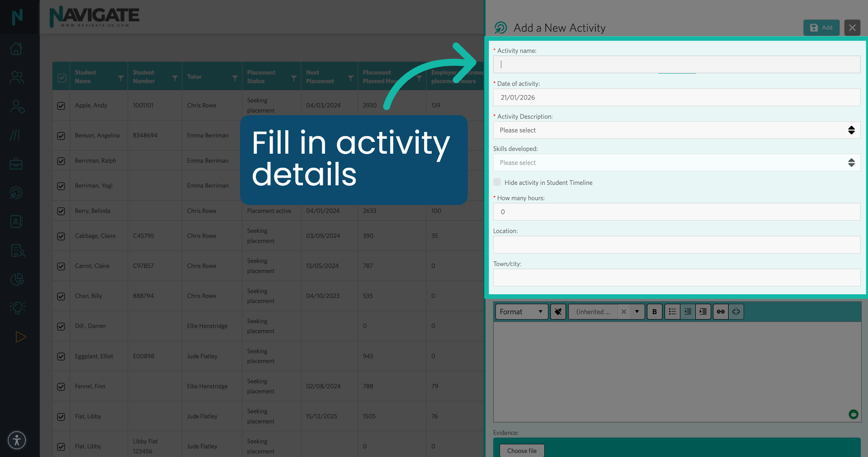Open the Format dropdown in the editor
Screen dimensions: 868x457
tap(521, 311)
